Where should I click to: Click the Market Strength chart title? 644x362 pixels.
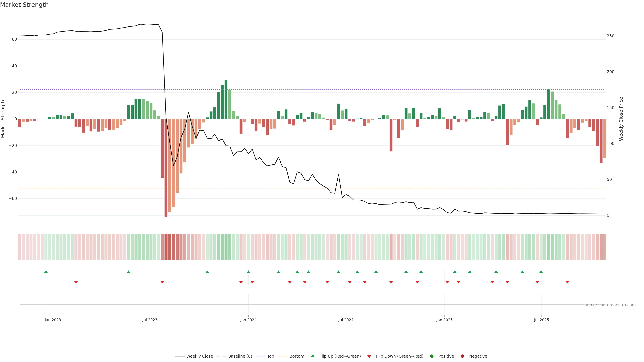(24, 5)
